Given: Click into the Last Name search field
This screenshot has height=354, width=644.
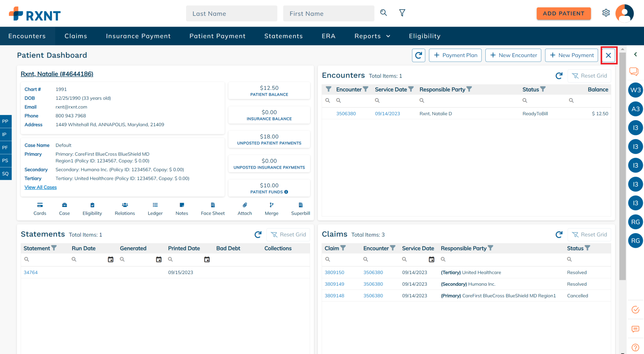Looking at the screenshot, I should click(x=231, y=13).
